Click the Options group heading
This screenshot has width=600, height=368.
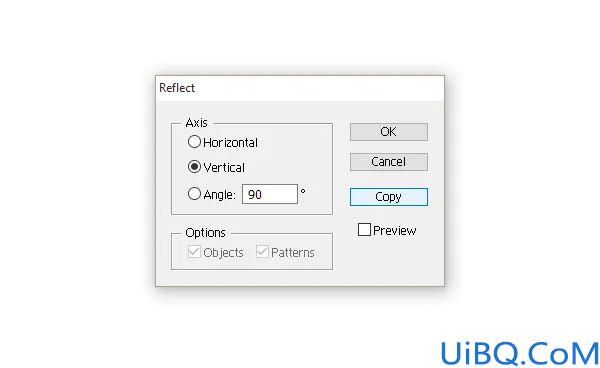pyautogui.click(x=205, y=233)
